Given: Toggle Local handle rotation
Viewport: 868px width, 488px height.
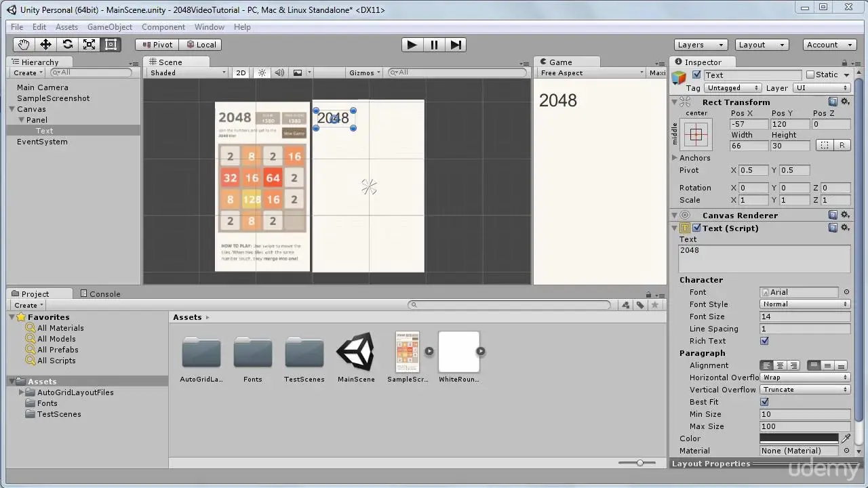Looking at the screenshot, I should pyautogui.click(x=200, y=45).
